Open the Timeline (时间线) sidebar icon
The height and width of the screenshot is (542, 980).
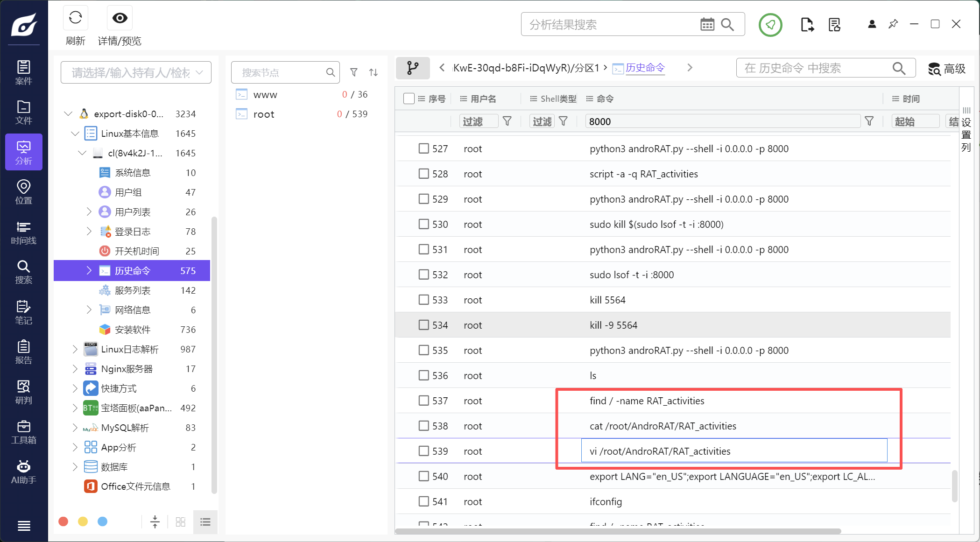(23, 233)
